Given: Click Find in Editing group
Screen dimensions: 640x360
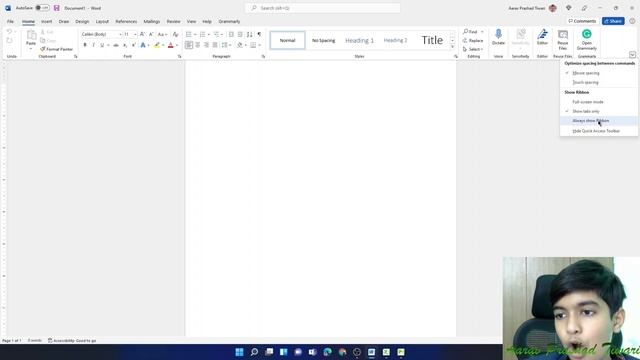Looking at the screenshot, I should coord(471,32).
